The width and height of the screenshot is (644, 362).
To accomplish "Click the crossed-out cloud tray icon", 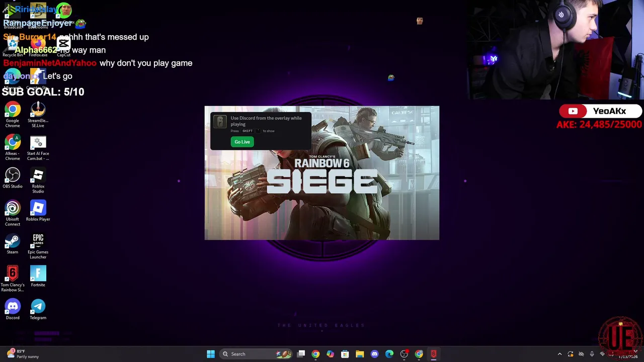I will [x=581, y=354].
